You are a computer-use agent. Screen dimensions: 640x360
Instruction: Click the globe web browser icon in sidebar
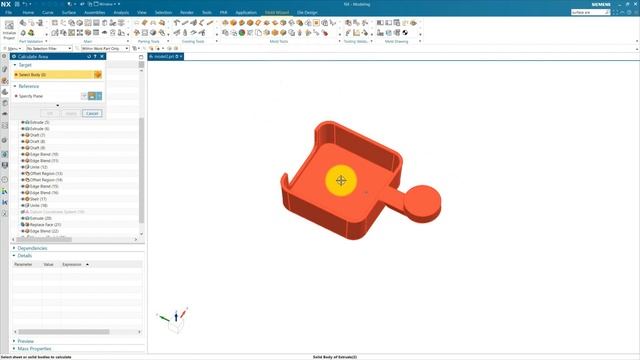pos(4,154)
